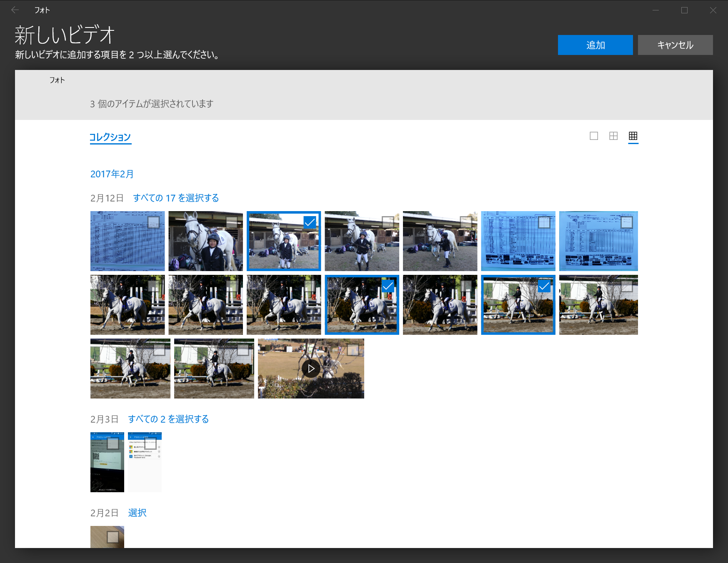The height and width of the screenshot is (563, 728).
Task: Open the コレクション view
Action: click(x=110, y=137)
